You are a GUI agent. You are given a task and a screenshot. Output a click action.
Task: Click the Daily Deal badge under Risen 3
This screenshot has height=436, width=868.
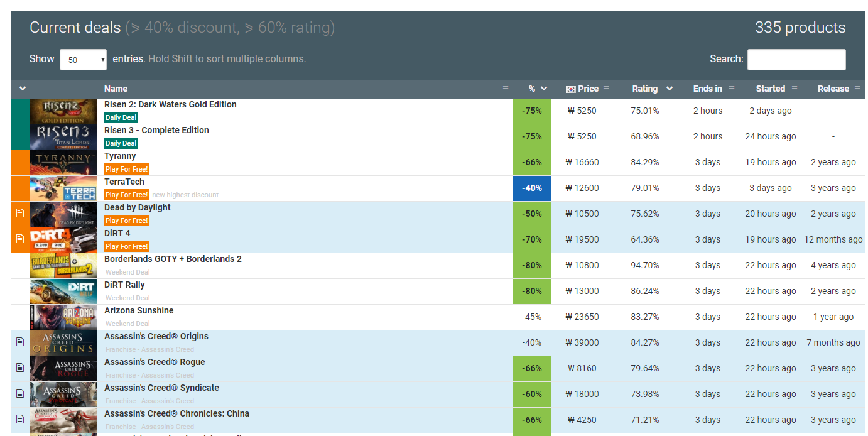tap(121, 143)
